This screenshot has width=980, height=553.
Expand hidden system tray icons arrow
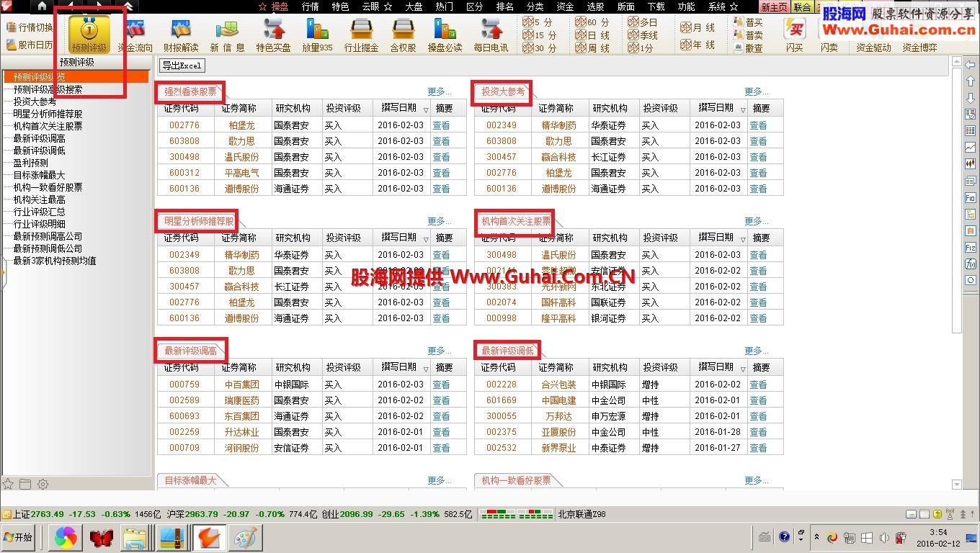[816, 537]
